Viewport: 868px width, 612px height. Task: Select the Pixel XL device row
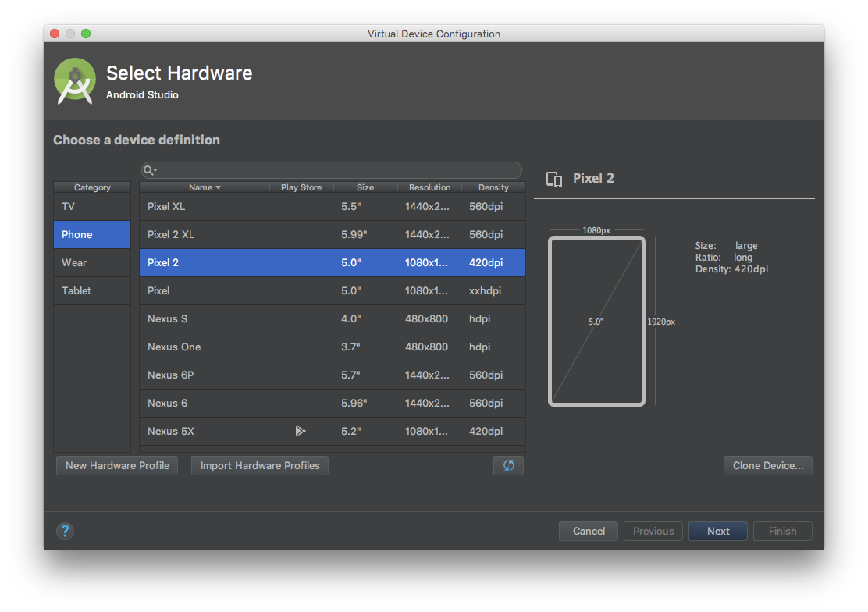pyautogui.click(x=333, y=207)
